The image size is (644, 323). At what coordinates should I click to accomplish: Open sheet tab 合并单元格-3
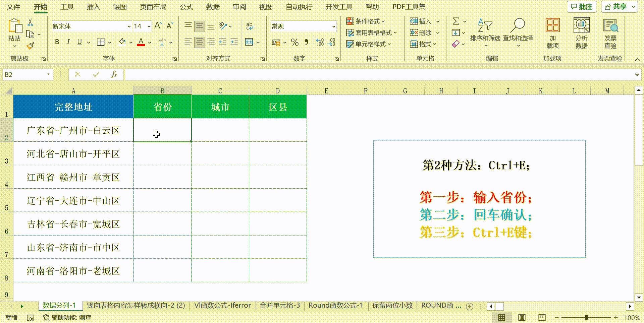pyautogui.click(x=280, y=305)
